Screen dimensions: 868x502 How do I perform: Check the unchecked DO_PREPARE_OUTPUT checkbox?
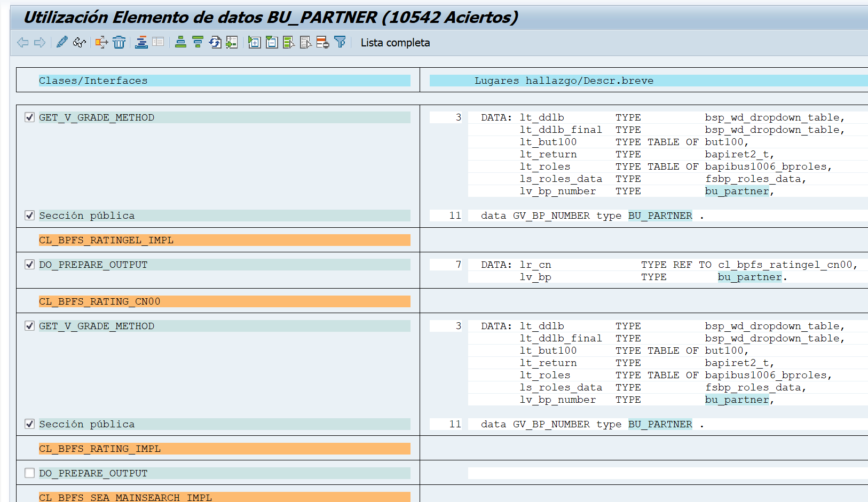[30, 473]
